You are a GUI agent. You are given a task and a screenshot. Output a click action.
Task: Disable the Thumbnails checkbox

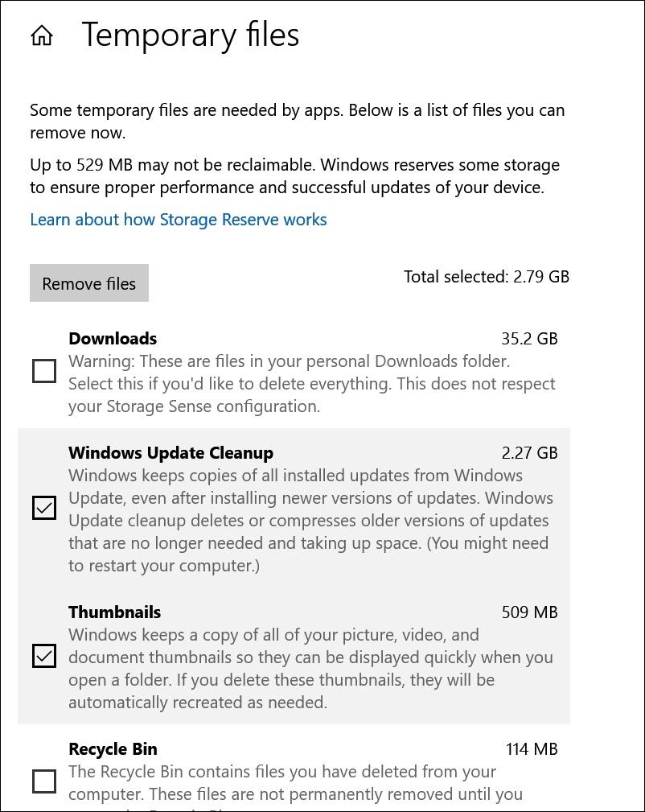tap(44, 656)
